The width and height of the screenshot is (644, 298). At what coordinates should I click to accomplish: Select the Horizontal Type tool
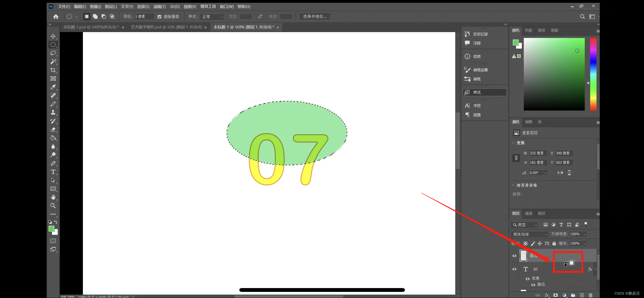(53, 172)
